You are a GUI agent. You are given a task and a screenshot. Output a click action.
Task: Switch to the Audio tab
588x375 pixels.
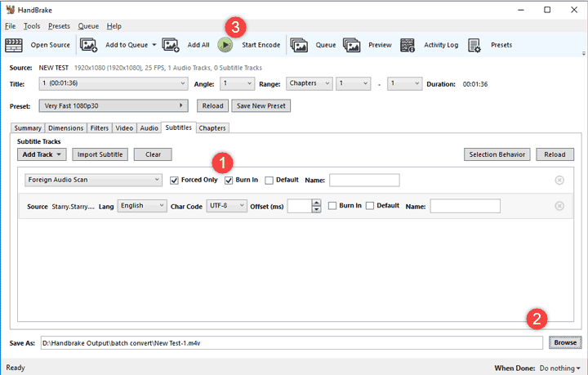pos(149,128)
